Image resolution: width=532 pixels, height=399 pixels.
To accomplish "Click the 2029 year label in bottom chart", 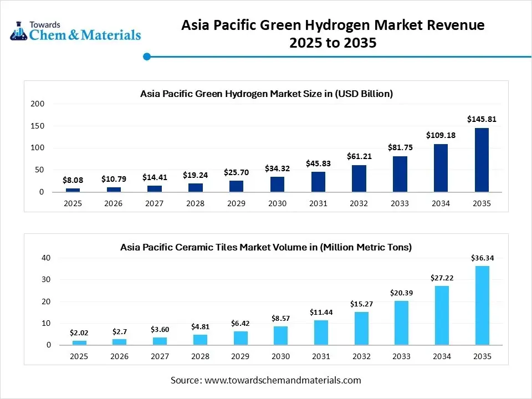I will tap(240, 356).
